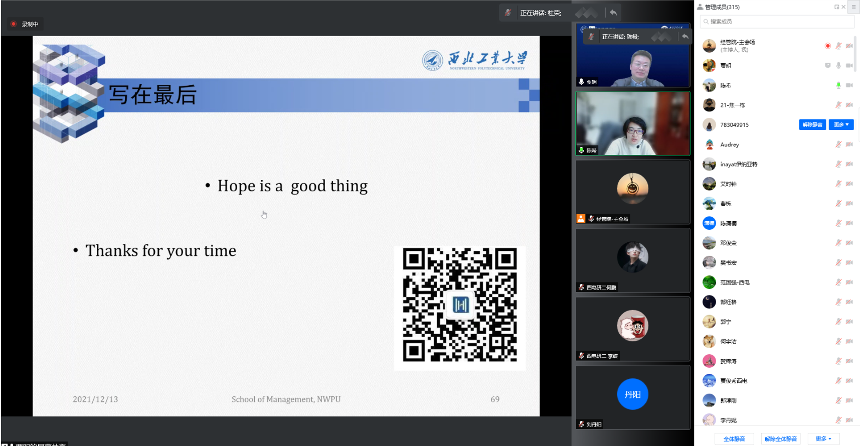Unmute 21-焦一栋 via the crossed microphone icon
868x446 pixels.
click(x=838, y=105)
